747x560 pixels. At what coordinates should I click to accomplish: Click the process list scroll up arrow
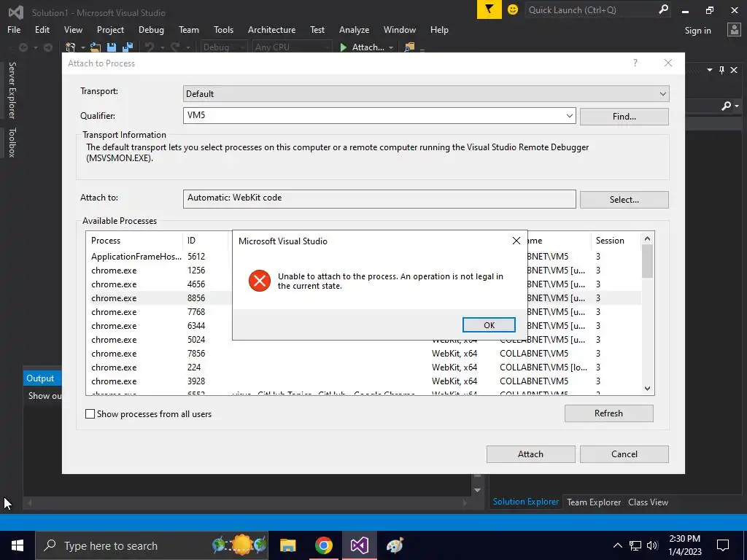[x=647, y=238]
